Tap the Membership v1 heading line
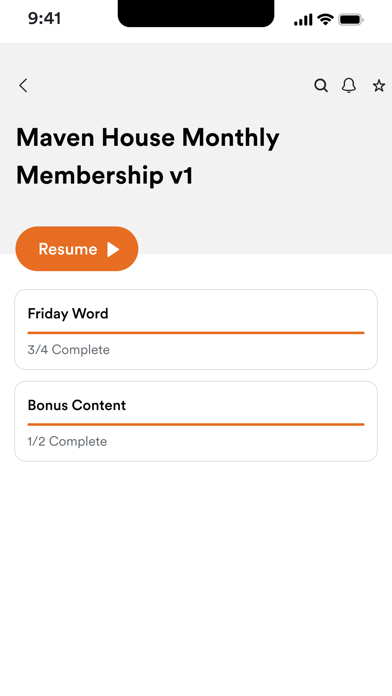392x696 pixels. pos(104,176)
